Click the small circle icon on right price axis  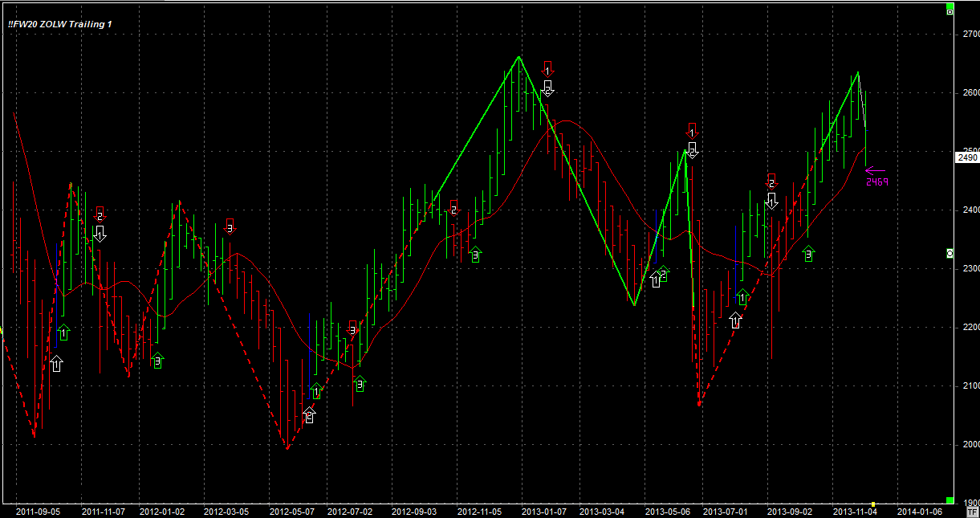tap(950, 253)
